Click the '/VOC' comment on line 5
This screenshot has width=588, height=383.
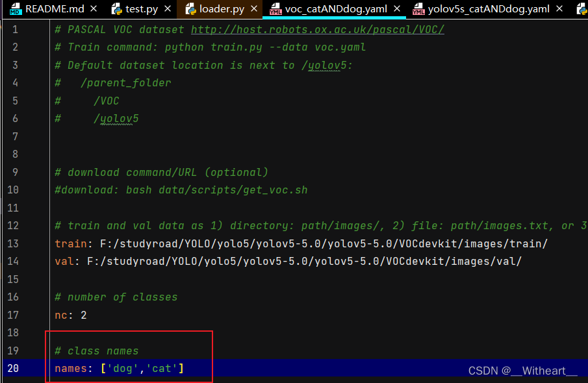(106, 101)
